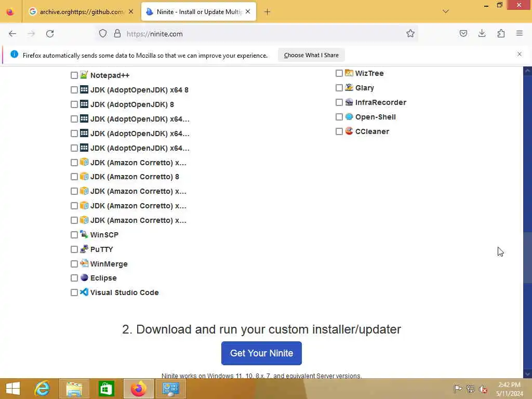
Task: Click the WinMerge app icon
Action: [x=84, y=263]
